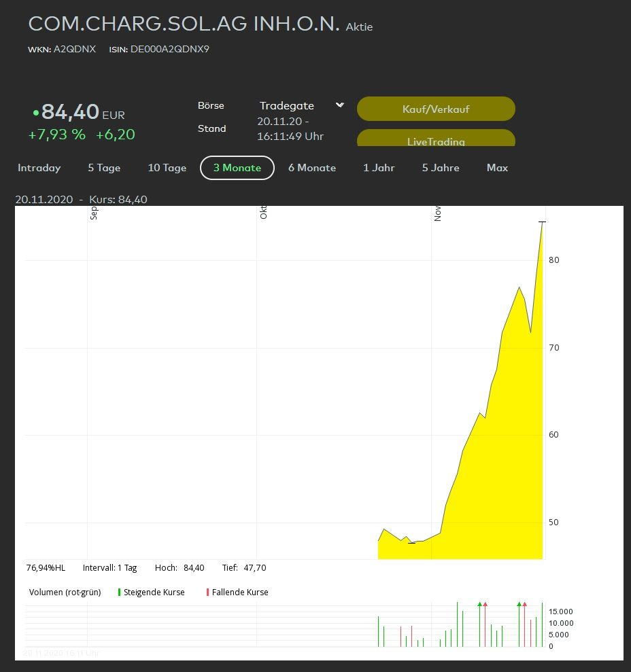Click the high marker at the chart peak
Image resolution: width=631 pixels, height=672 pixels.
[542, 222]
